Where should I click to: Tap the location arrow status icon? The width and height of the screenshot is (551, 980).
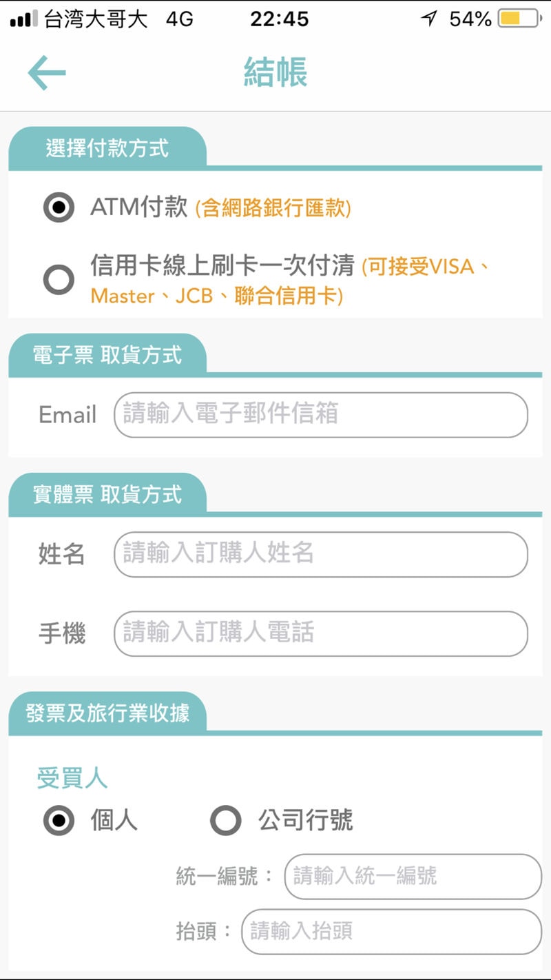(429, 19)
